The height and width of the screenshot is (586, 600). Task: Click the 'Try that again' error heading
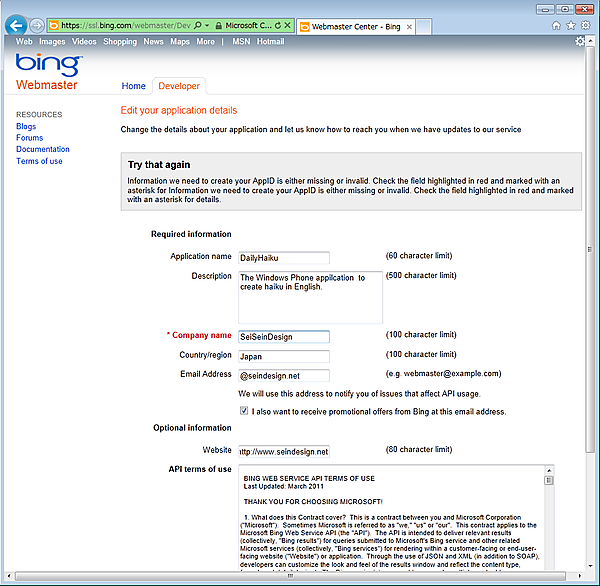coord(159,165)
